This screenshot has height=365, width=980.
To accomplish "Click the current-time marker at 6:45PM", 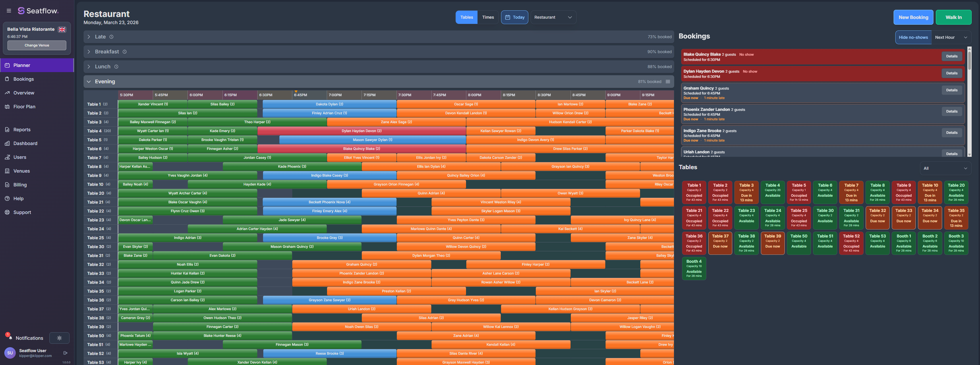I will point(295,92).
